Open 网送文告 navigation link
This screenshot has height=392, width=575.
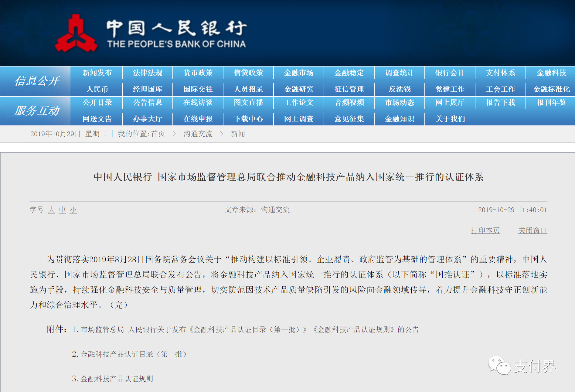(x=97, y=119)
